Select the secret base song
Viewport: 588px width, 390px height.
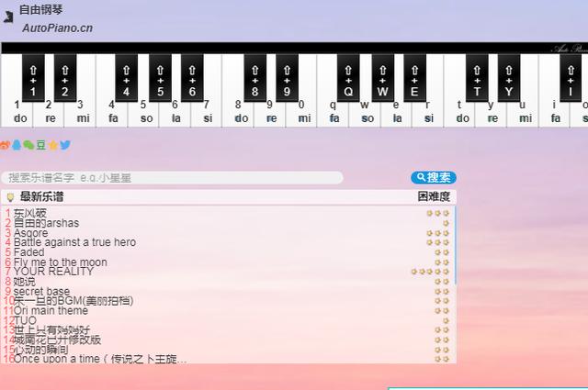coord(41,292)
